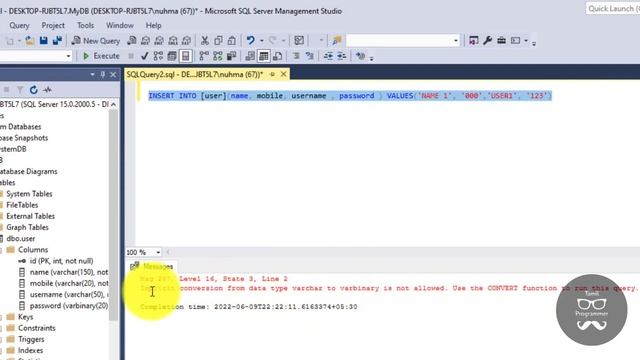Save the current query file
The image size is (640, 360).
(44, 40)
